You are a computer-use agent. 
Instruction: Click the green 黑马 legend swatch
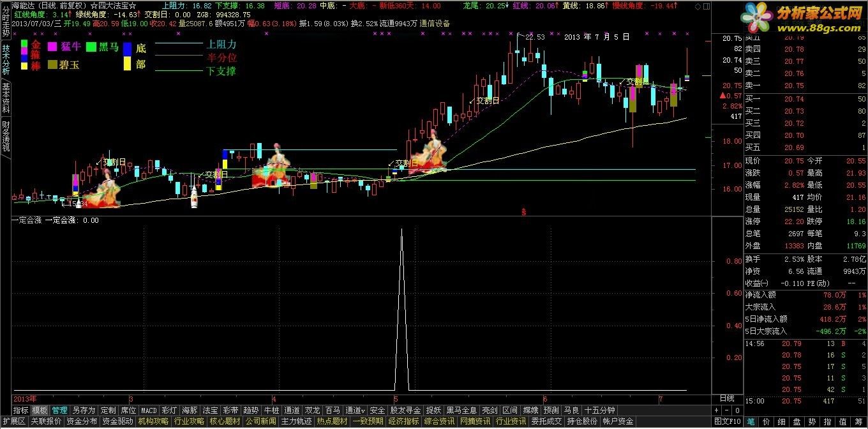91,47
